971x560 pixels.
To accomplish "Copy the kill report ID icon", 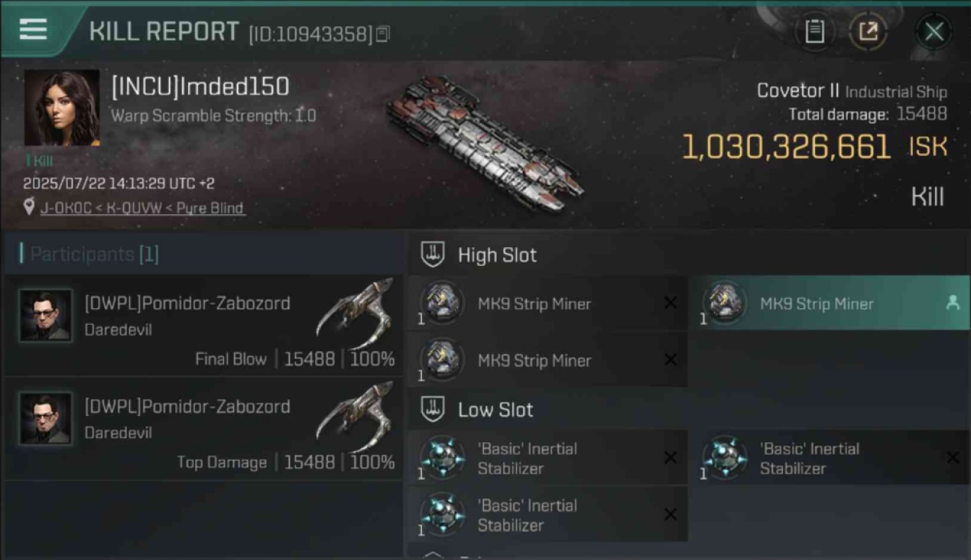I will pyautogui.click(x=383, y=34).
